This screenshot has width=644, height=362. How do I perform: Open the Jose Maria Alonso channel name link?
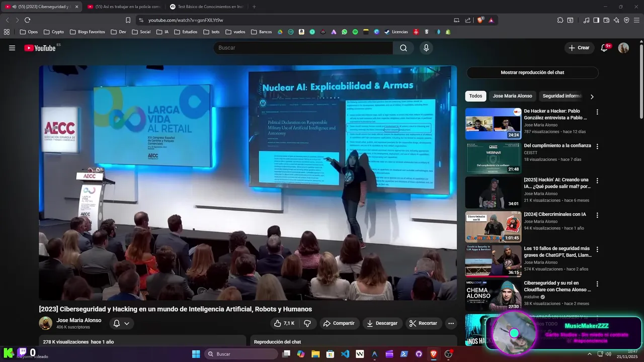tap(78, 320)
